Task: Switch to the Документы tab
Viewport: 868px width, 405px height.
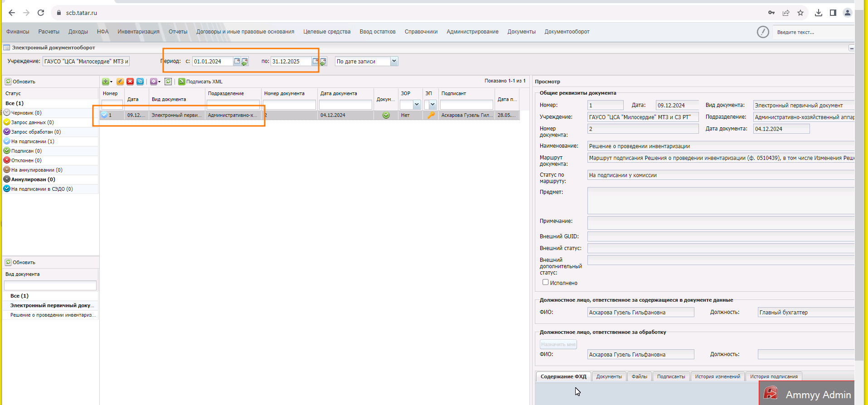Action: coord(609,376)
